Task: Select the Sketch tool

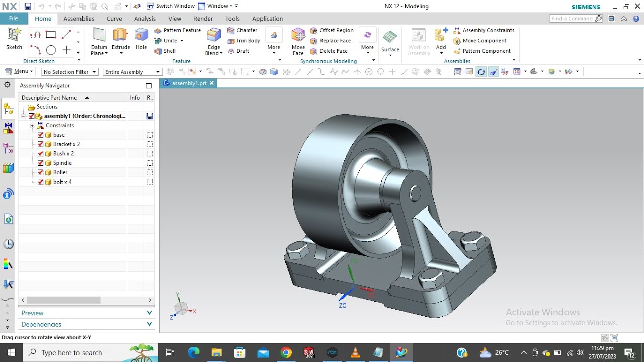Action: pyautogui.click(x=14, y=39)
